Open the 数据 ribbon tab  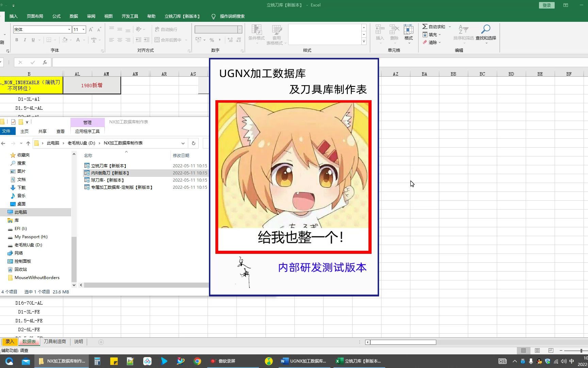74,16
